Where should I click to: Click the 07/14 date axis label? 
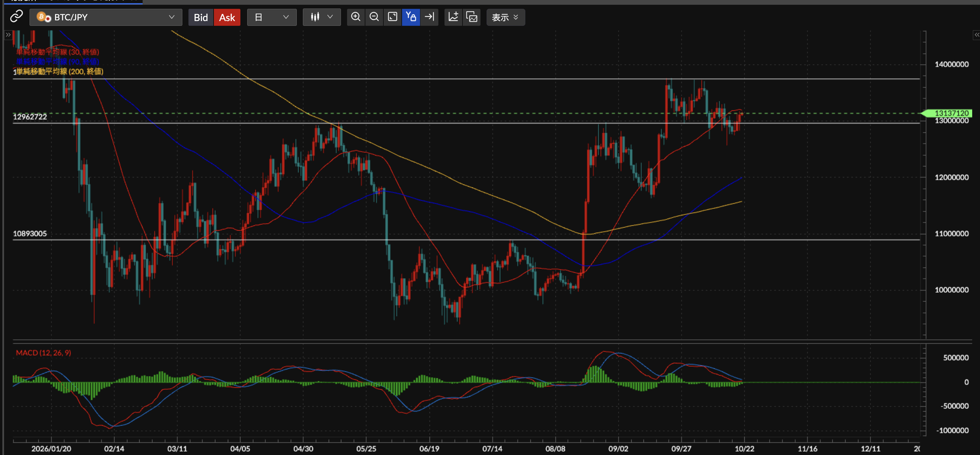(492, 449)
